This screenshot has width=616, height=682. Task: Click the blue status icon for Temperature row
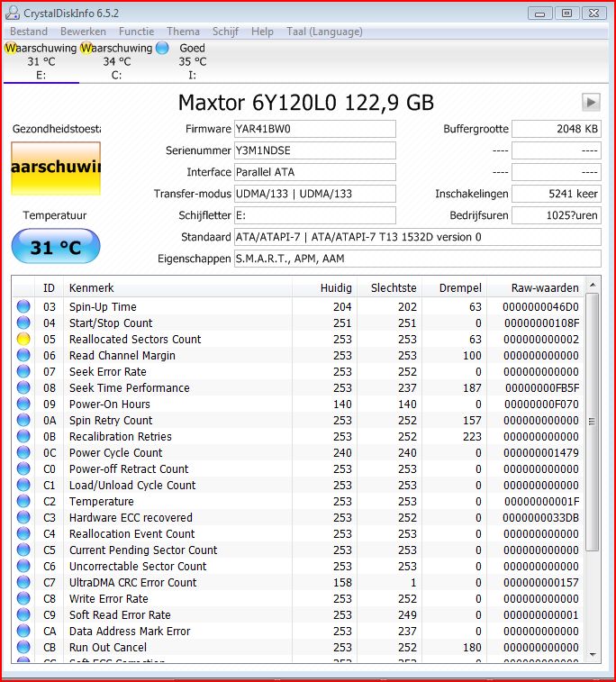tap(23, 502)
